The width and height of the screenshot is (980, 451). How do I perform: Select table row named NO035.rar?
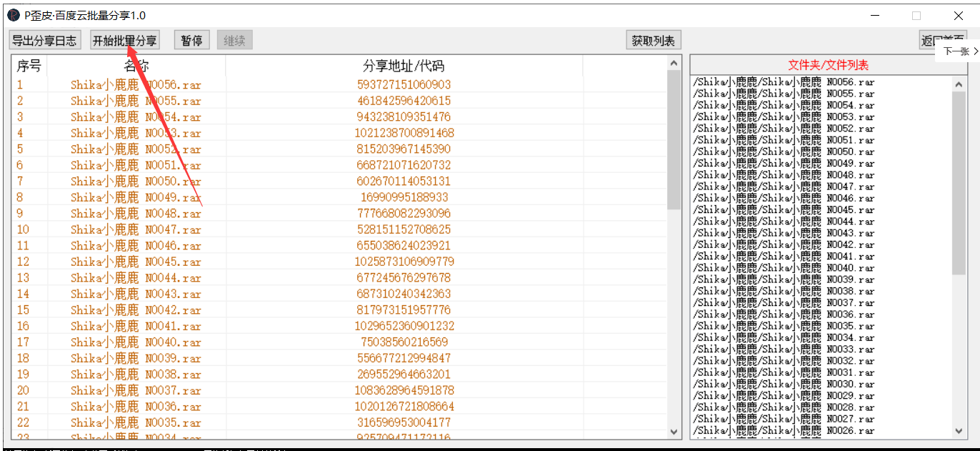[x=340, y=422]
